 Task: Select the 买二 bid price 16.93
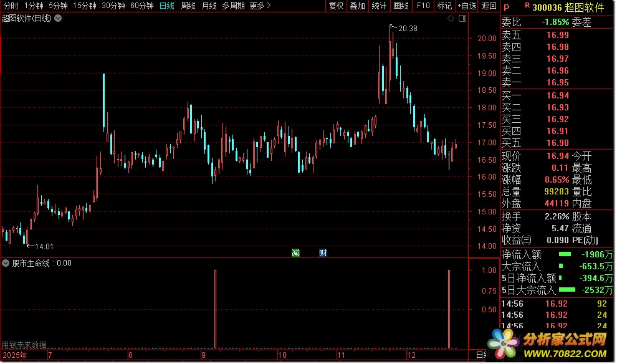[x=558, y=107]
